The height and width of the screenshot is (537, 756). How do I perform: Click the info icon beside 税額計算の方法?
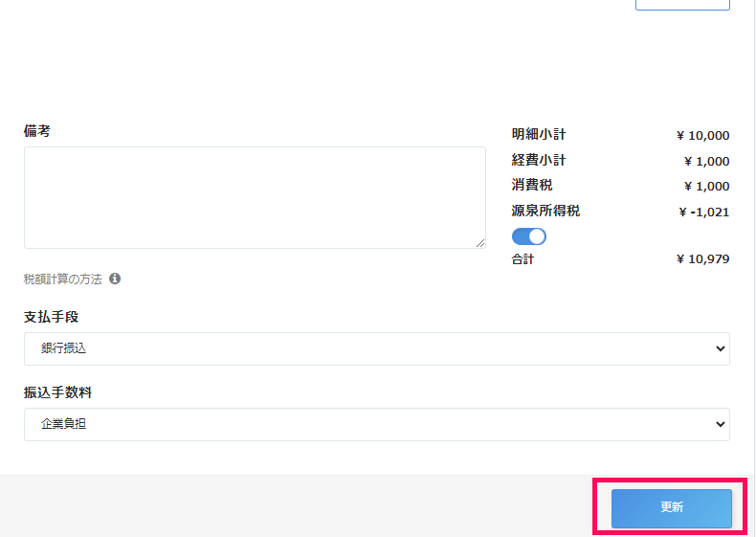[115, 279]
